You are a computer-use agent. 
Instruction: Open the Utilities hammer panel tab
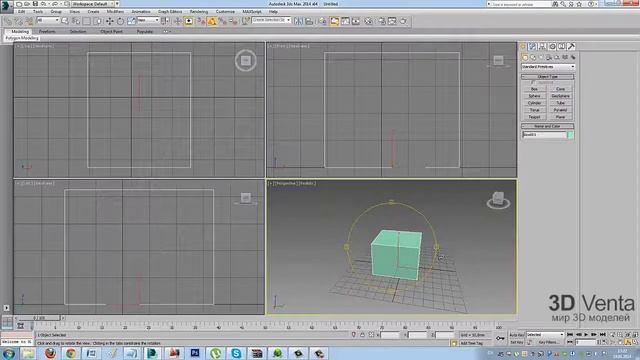(571, 46)
